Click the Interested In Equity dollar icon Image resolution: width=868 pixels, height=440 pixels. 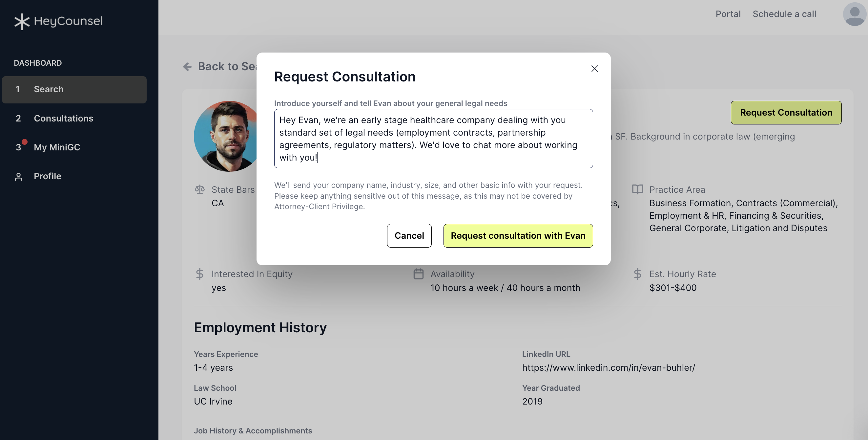point(199,274)
